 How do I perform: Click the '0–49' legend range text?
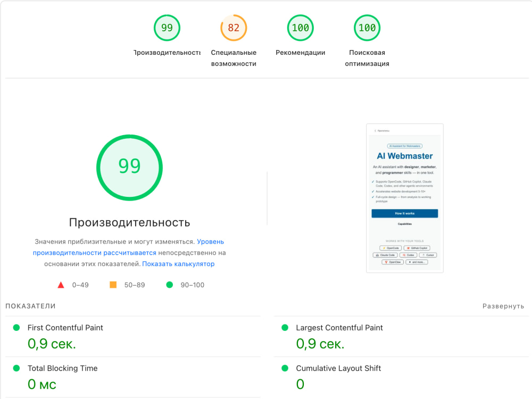pos(80,285)
